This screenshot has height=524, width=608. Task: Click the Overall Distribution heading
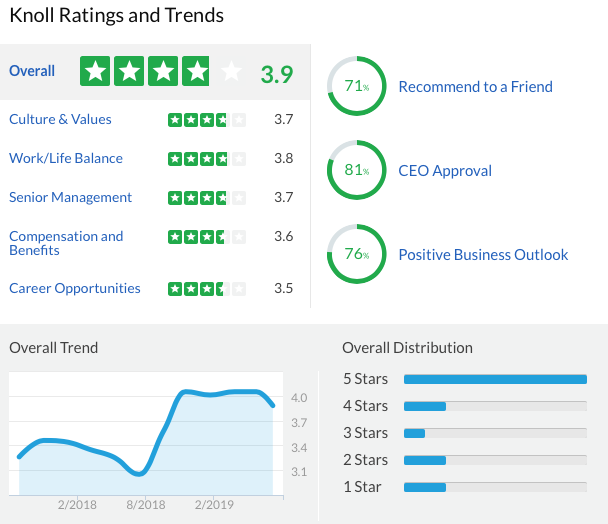pos(407,348)
